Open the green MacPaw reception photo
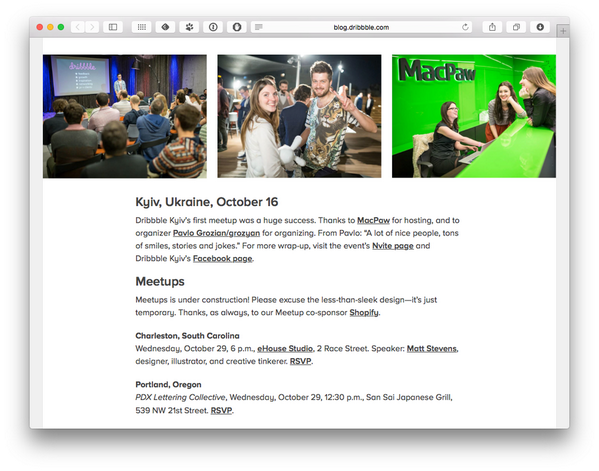This screenshot has height=471, width=599. point(474,116)
